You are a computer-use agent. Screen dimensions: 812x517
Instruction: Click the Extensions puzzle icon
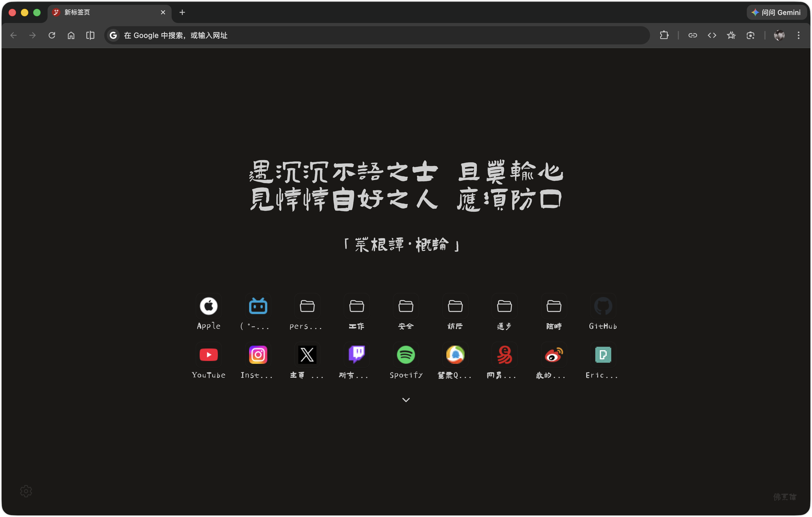(664, 35)
